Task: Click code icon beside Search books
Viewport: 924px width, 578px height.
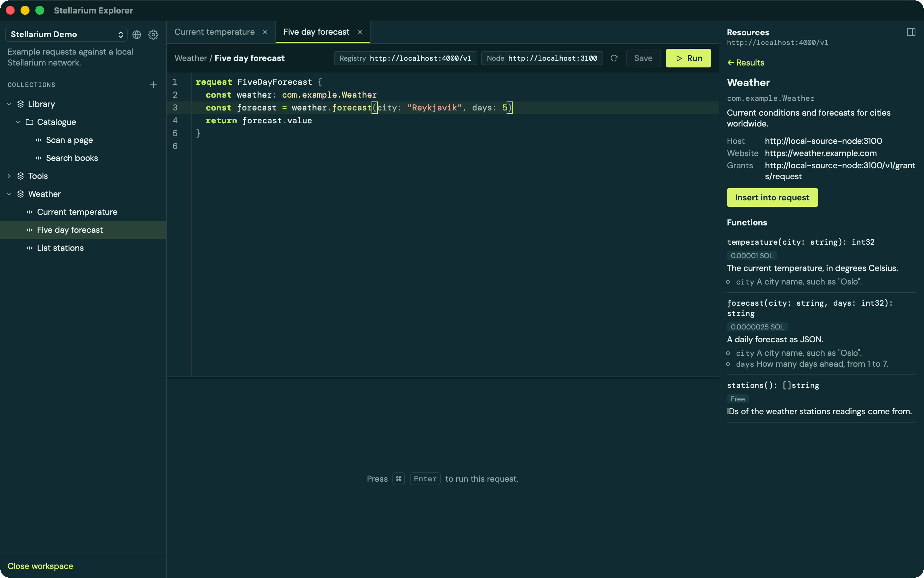Action: 38,158
